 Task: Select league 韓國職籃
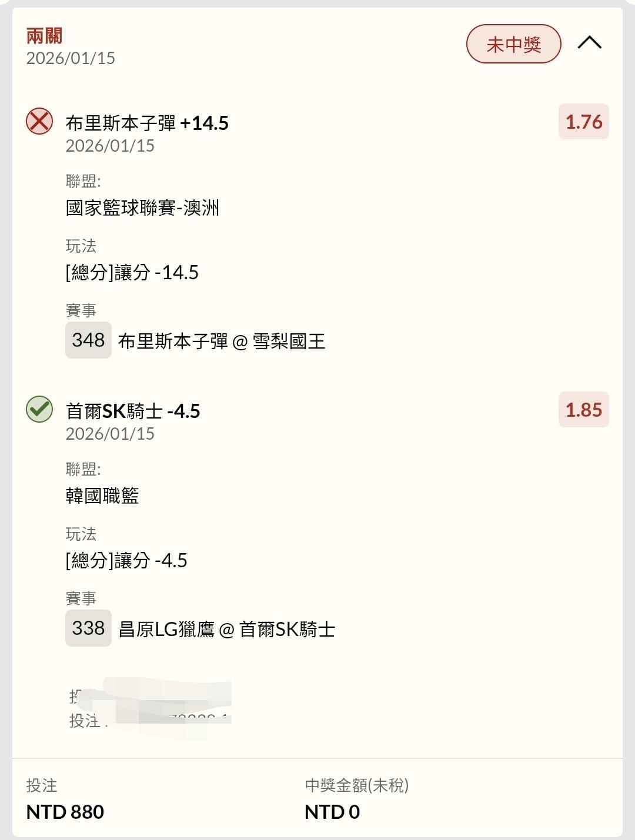[102, 496]
